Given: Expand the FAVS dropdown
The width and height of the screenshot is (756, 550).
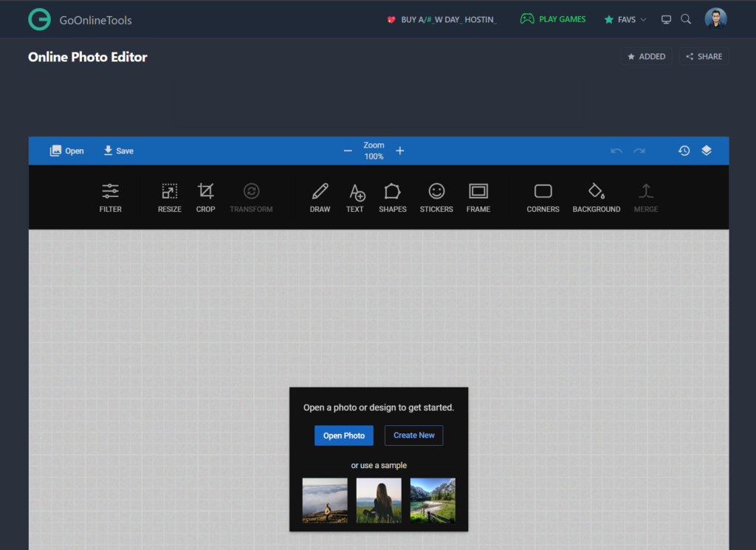Looking at the screenshot, I should point(625,18).
